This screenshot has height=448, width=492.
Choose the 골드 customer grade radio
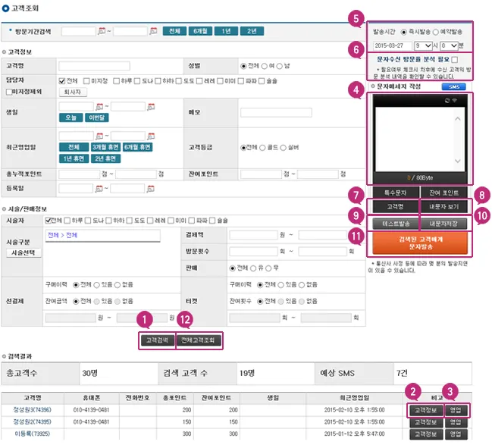coord(262,148)
